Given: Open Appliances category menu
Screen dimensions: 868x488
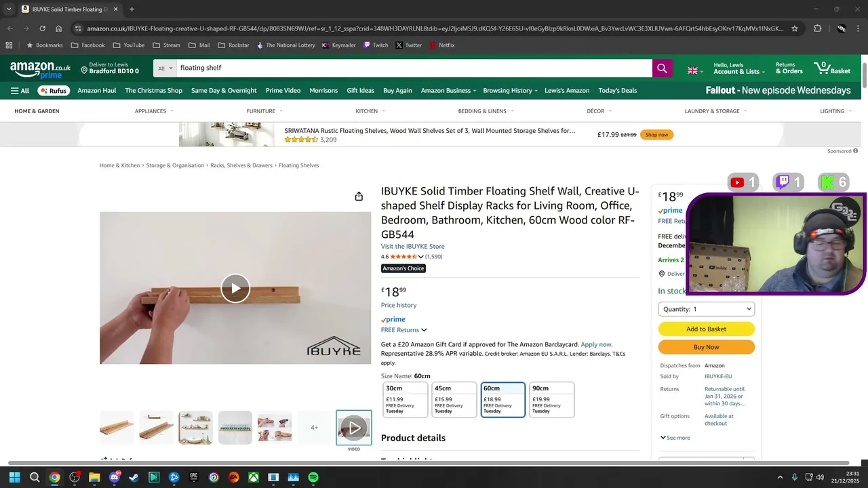Looking at the screenshot, I should [x=154, y=111].
